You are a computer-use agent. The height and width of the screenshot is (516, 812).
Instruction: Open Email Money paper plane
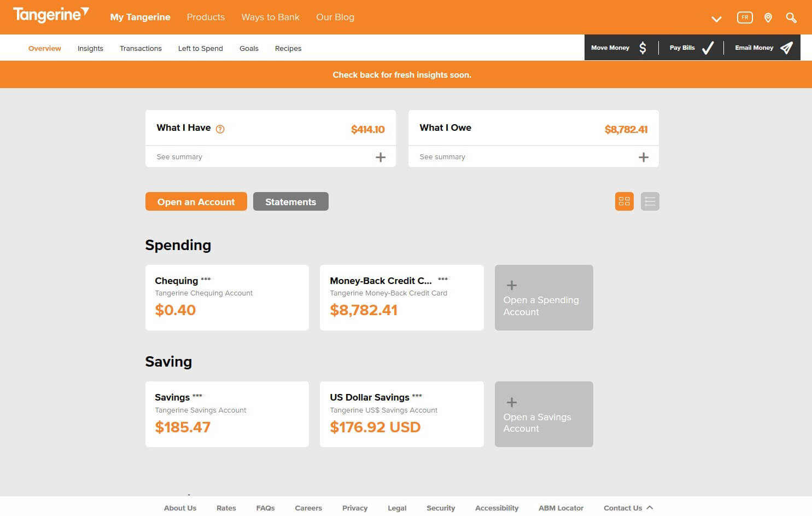[763, 48]
